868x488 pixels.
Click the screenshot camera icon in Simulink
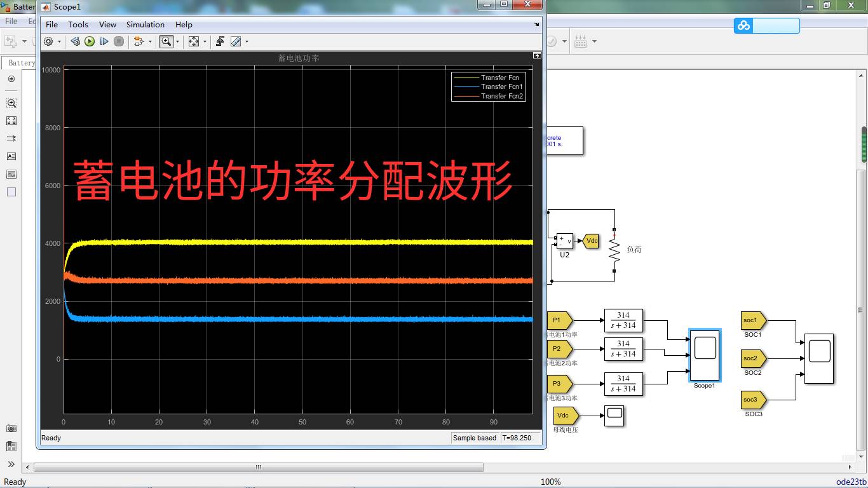(x=11, y=429)
